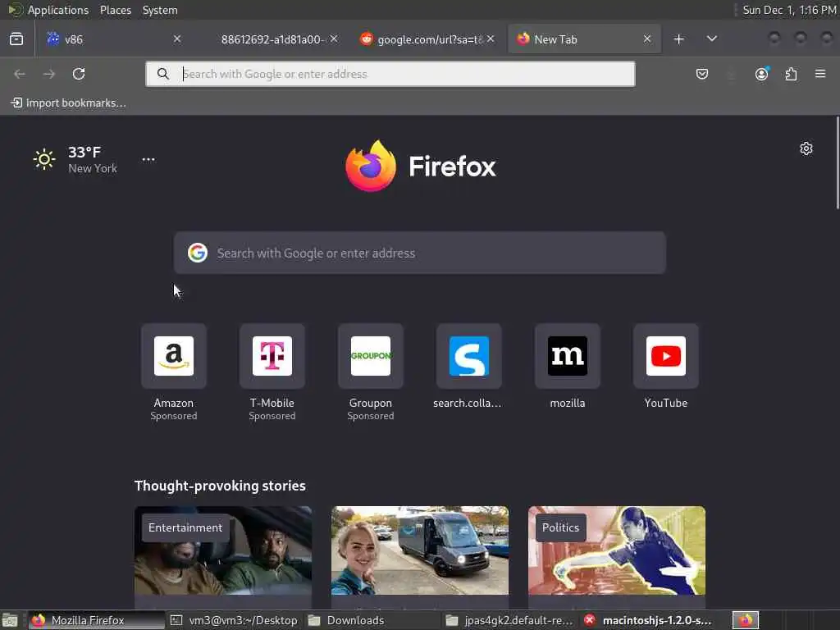
Task: Switch to macintoshjs-1.2.0 taskbar window
Action: (x=648, y=620)
